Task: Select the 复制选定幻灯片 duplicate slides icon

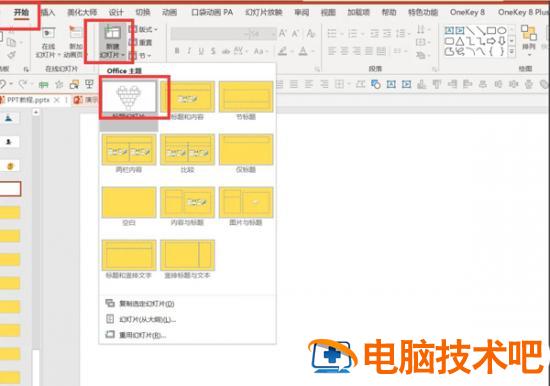Action: coord(110,303)
